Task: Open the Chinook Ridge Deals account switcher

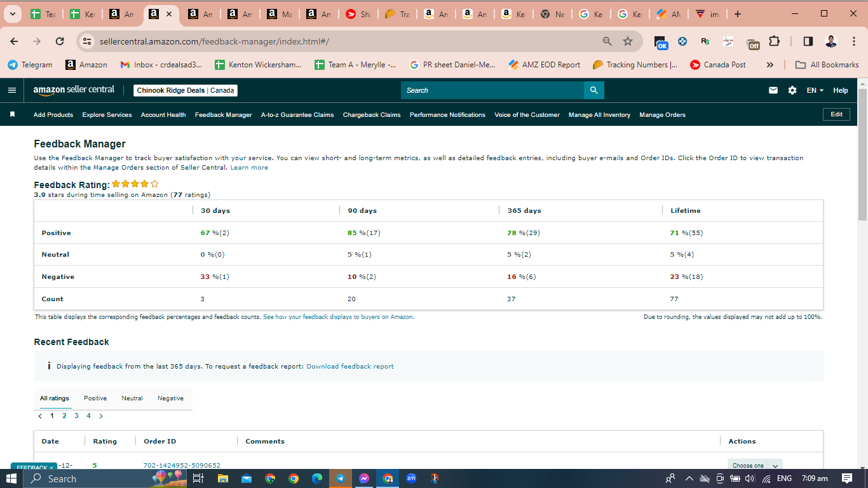Action: tap(186, 90)
